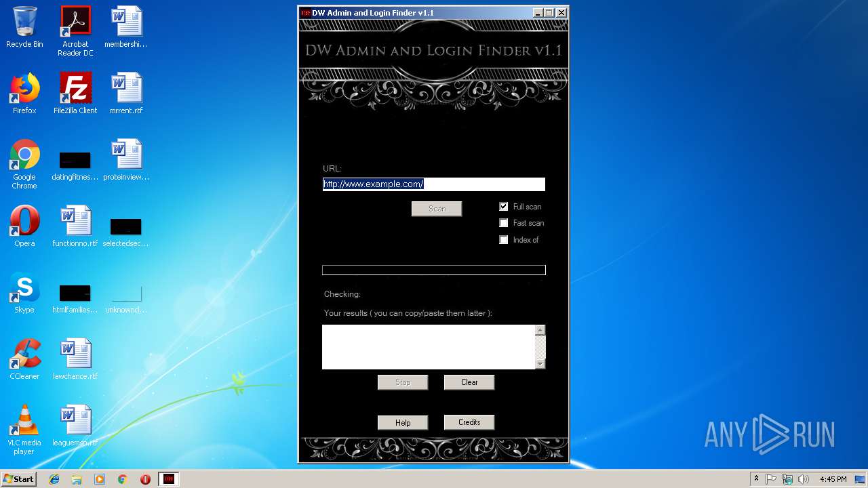Launch Google Chrome desktop shortcut

click(x=24, y=164)
